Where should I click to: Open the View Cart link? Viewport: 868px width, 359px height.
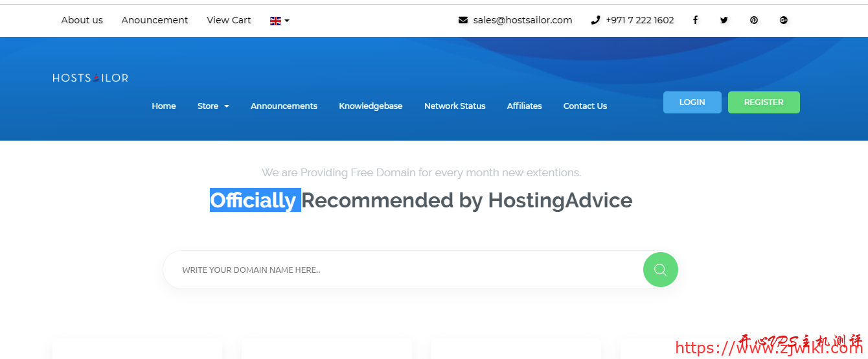pos(229,20)
